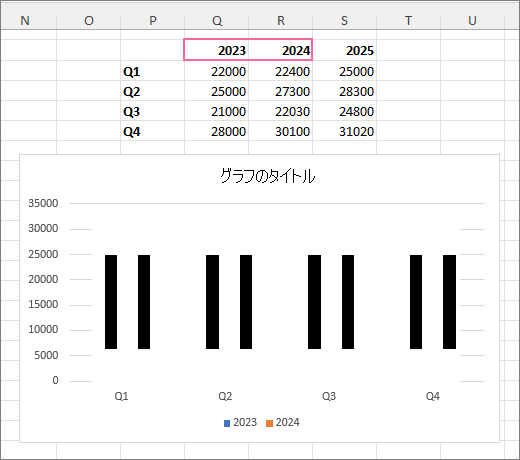Select the first bar above Q2
Viewport: 520px width, 460px height.
pos(212,302)
